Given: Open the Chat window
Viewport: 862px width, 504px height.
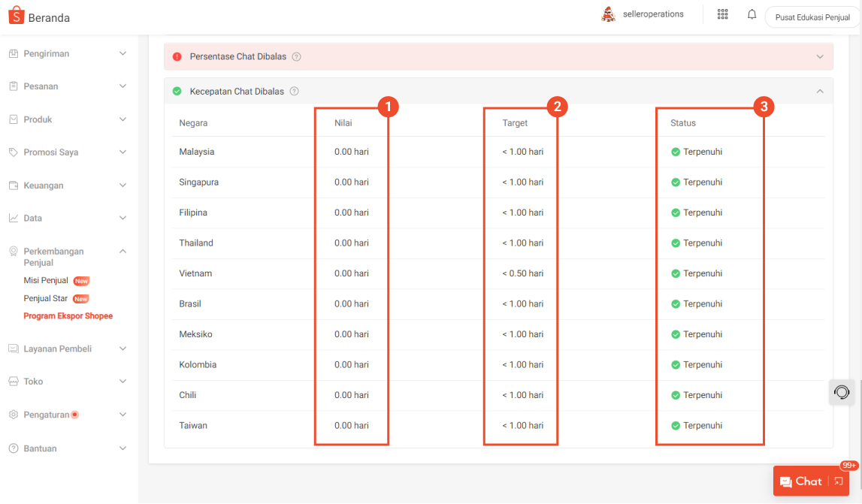Looking at the screenshot, I should (804, 481).
